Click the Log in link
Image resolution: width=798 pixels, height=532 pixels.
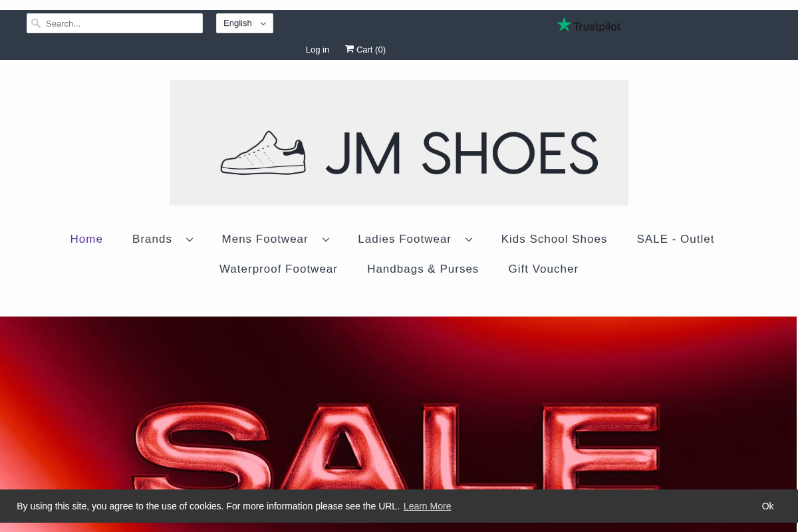[317, 49]
